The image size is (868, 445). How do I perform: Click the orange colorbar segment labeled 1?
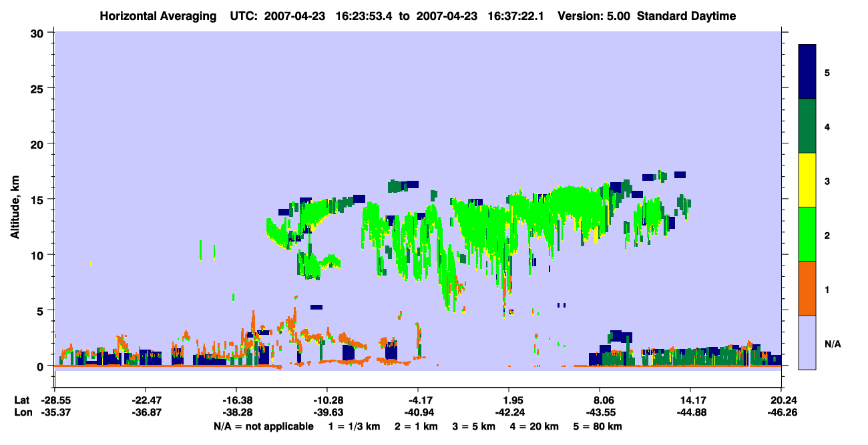coord(807,288)
